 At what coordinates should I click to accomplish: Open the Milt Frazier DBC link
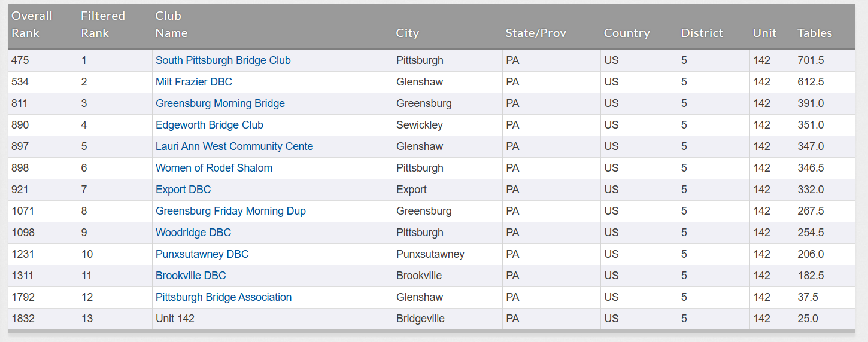[193, 82]
